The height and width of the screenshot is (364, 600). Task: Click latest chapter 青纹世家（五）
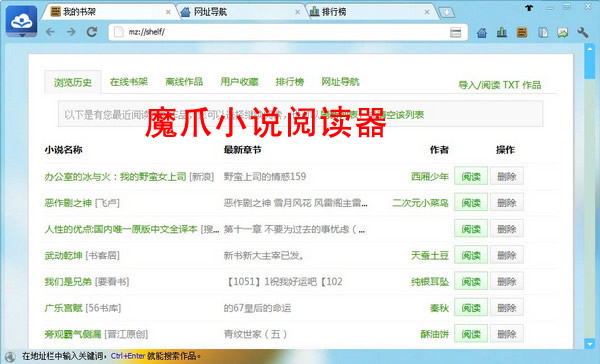pyautogui.click(x=256, y=334)
